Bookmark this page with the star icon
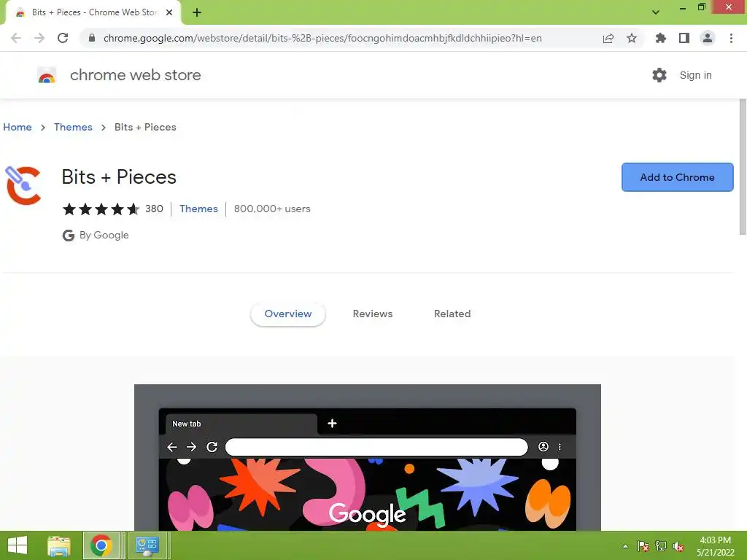The image size is (747, 560). point(632,38)
